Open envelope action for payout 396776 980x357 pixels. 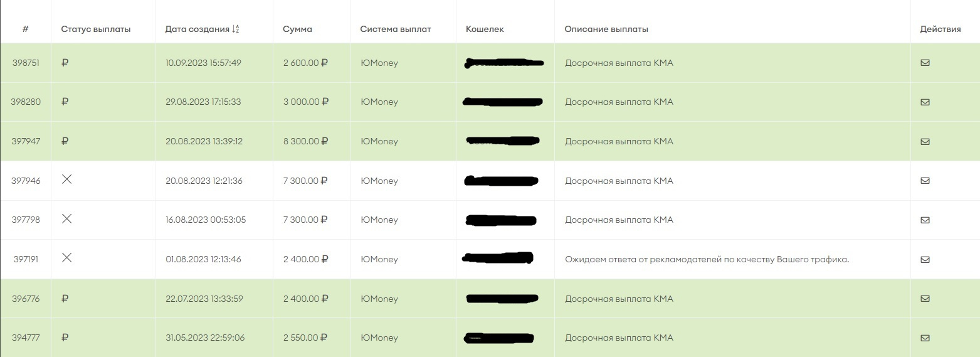pyautogui.click(x=925, y=299)
